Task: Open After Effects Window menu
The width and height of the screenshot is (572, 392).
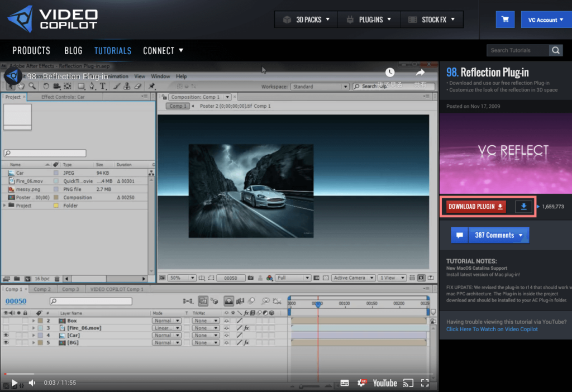Action: [x=160, y=76]
